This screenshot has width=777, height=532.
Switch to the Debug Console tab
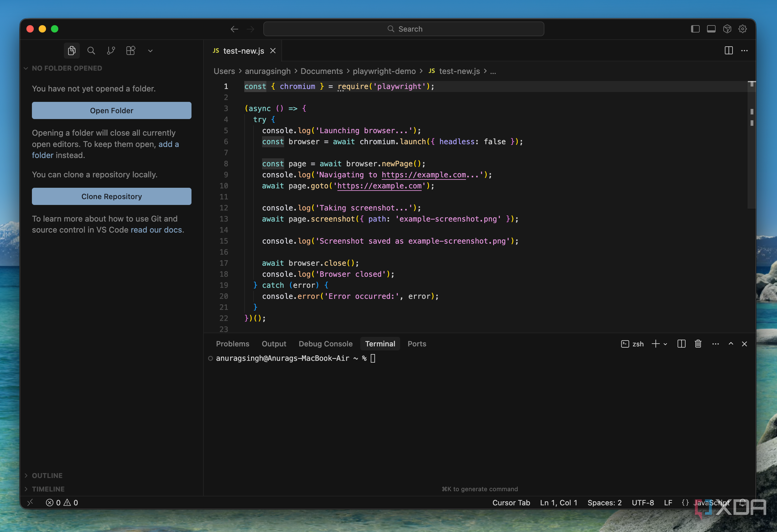point(325,344)
